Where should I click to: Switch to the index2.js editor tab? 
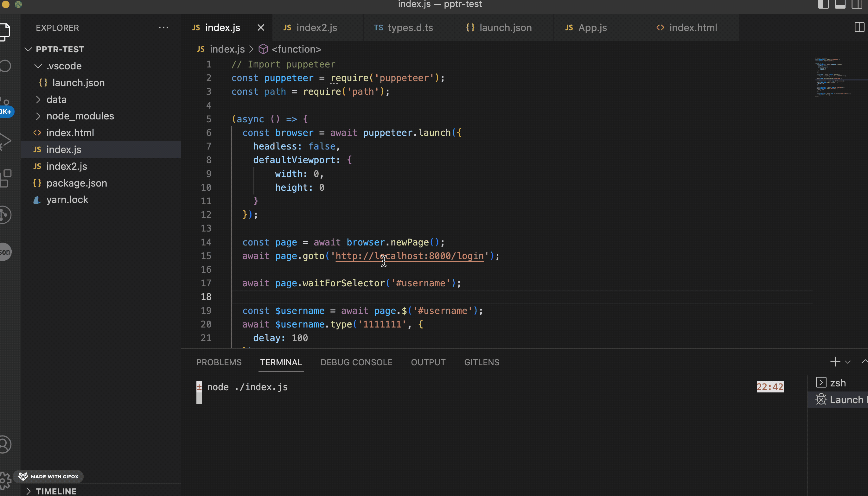316,28
